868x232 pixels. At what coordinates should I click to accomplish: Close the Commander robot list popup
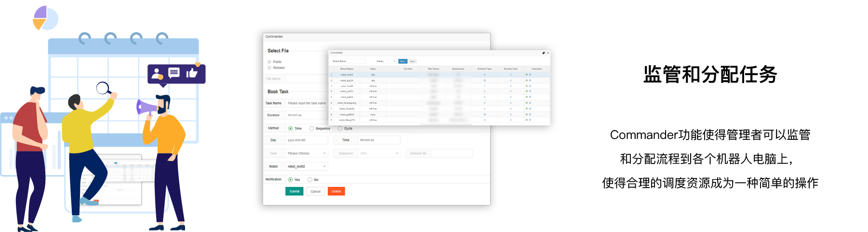548,53
